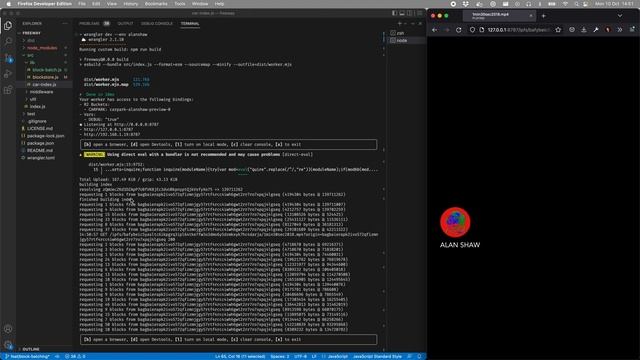Collapse the lib folder
The height and width of the screenshot is (360, 640).
tap(32, 62)
